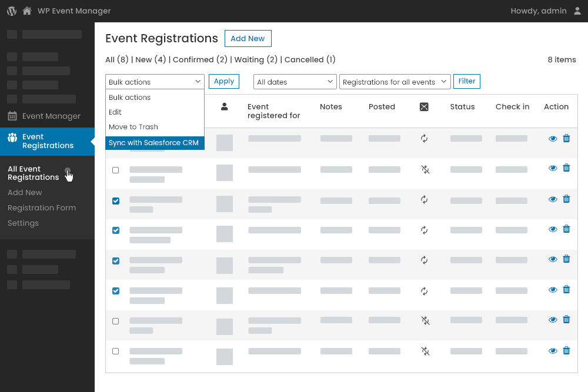
Task: Uncheck the bottom selected row checkbox
Action: click(115, 291)
